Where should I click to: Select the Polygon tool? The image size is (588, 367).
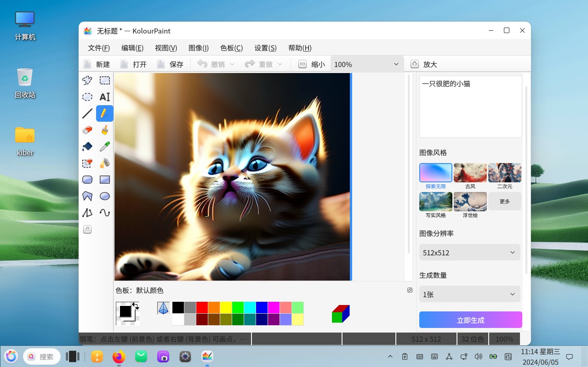click(x=87, y=196)
